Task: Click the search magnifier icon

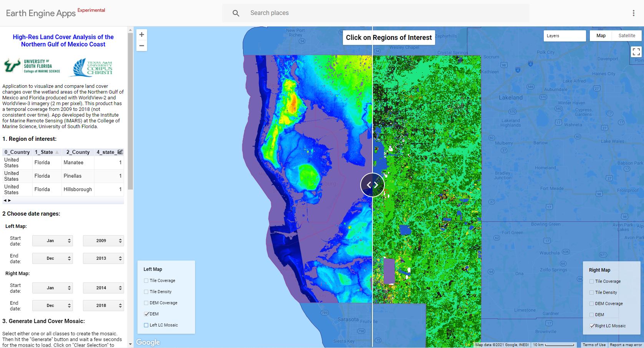Action: 236,13
